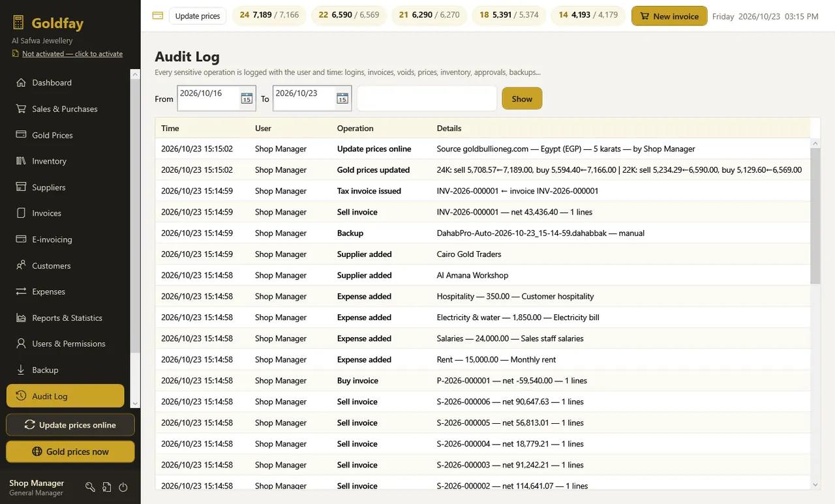Click the Sales & Purchases cart icon
835x504 pixels.
20,109
